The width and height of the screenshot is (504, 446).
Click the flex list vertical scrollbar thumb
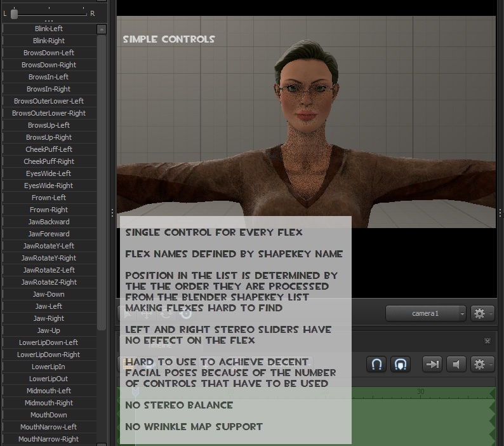point(102,182)
